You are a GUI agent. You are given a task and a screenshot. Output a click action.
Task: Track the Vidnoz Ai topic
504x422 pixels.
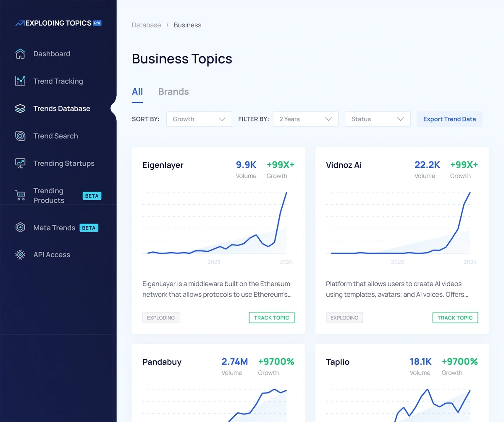455,318
